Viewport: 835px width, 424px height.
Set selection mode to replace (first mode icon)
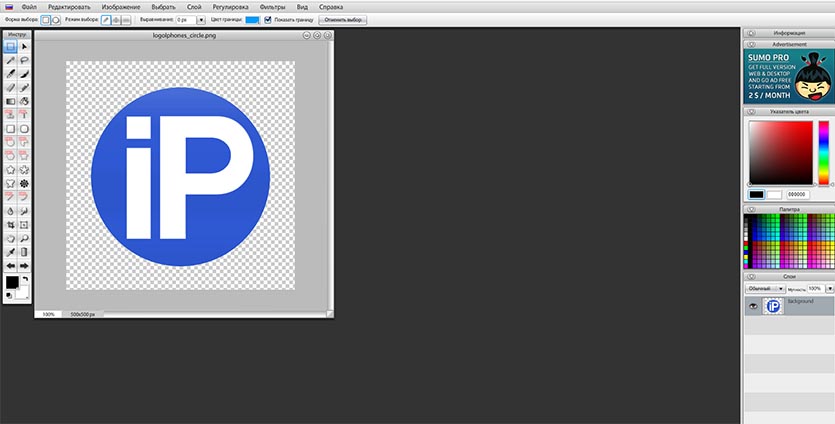click(x=106, y=20)
